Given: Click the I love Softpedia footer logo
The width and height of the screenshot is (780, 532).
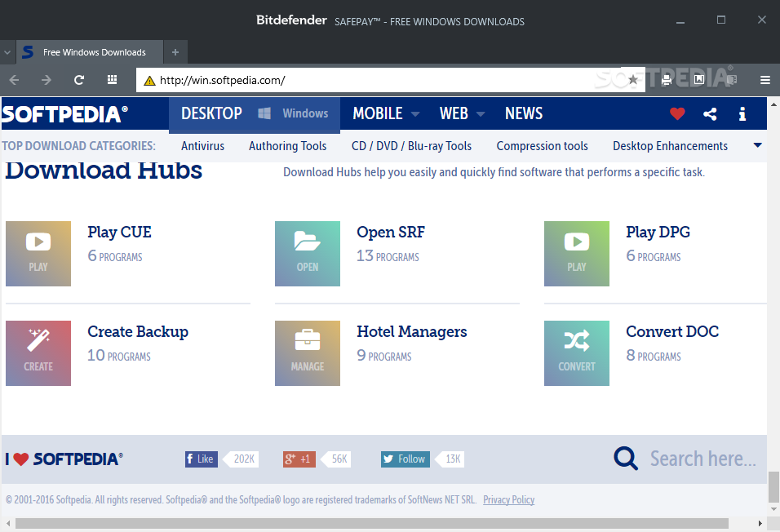Looking at the screenshot, I should (64, 459).
